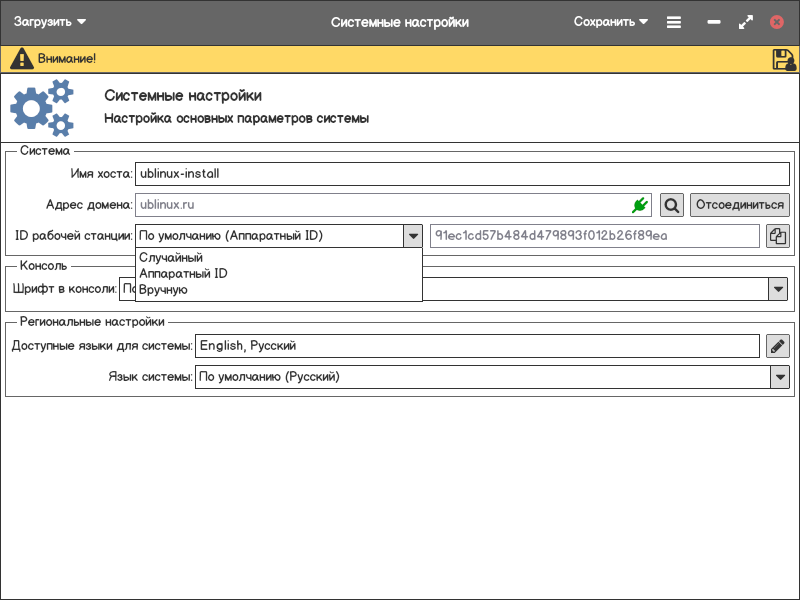This screenshot has height=600, width=800.
Task: Click the green plug connection icon
Action: 640,205
